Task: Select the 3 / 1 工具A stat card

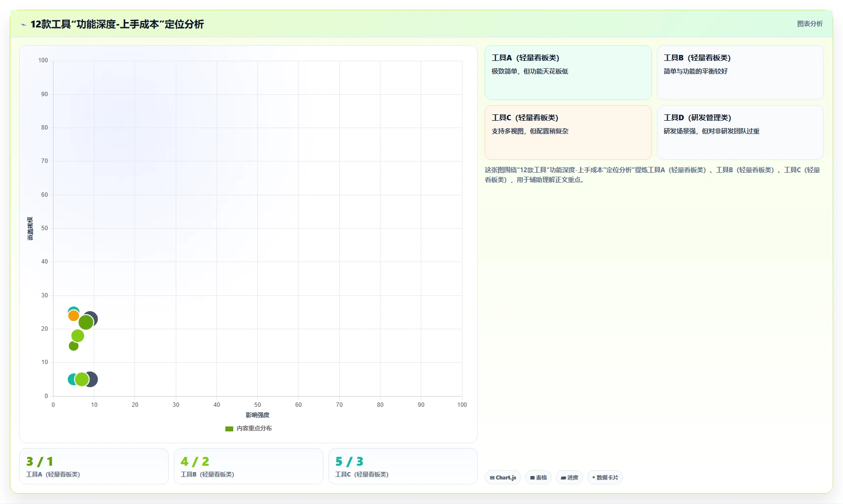Action: 94,466
